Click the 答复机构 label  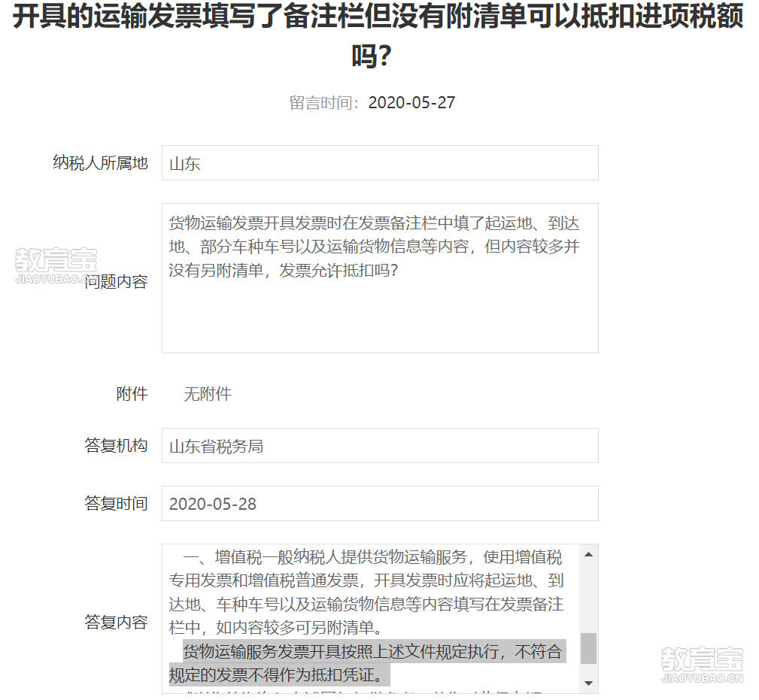tap(116, 446)
